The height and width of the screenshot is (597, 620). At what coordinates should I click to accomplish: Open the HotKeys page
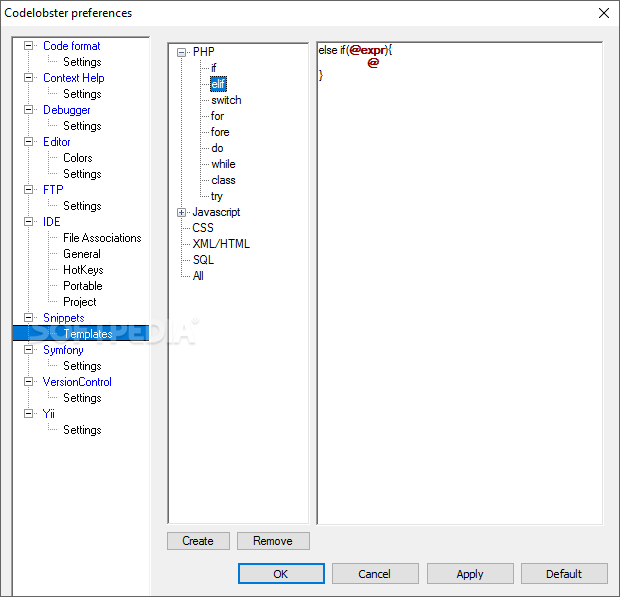pos(83,270)
